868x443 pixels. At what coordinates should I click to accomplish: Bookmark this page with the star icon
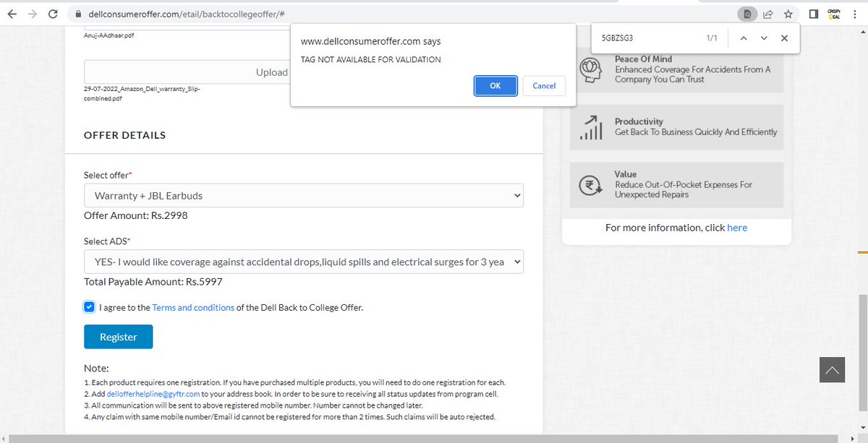click(x=788, y=14)
